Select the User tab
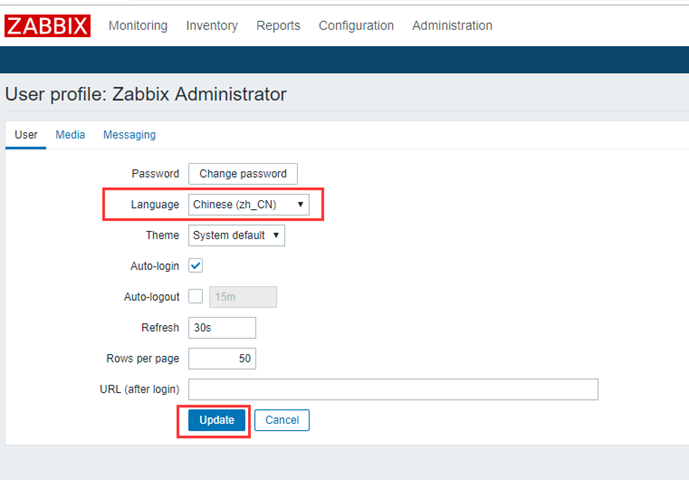 point(26,135)
